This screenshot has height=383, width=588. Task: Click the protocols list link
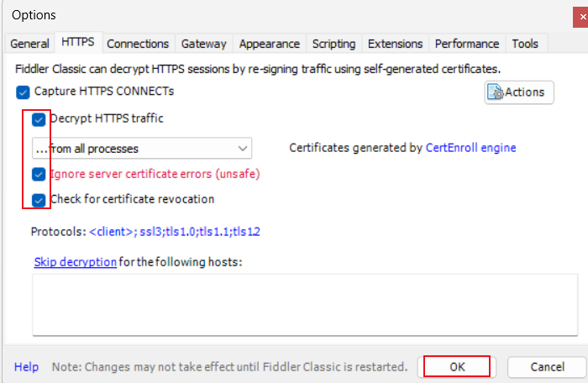click(175, 232)
